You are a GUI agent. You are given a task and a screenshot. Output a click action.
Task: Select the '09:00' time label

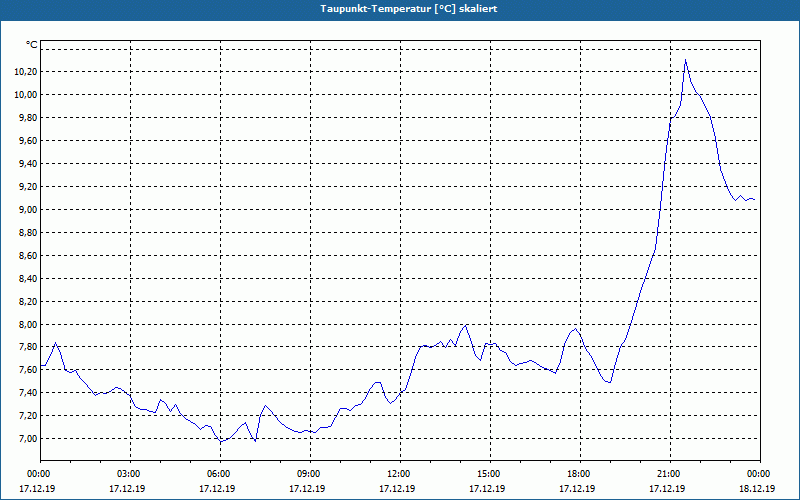coord(308,474)
